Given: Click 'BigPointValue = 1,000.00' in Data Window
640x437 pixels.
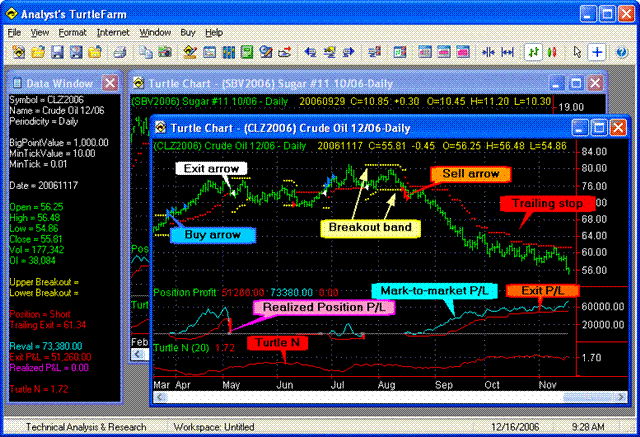Looking at the screenshot, I should 59,143.
